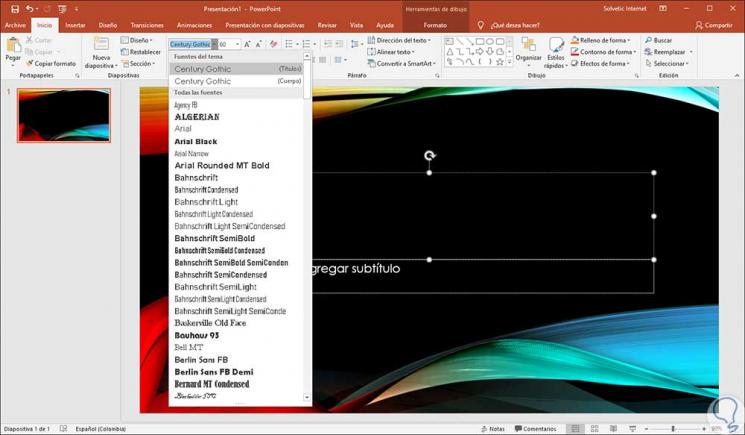Choose Century Gothic (Título) theme font
Image resolution: width=745 pixels, height=435 pixels.
click(238, 69)
